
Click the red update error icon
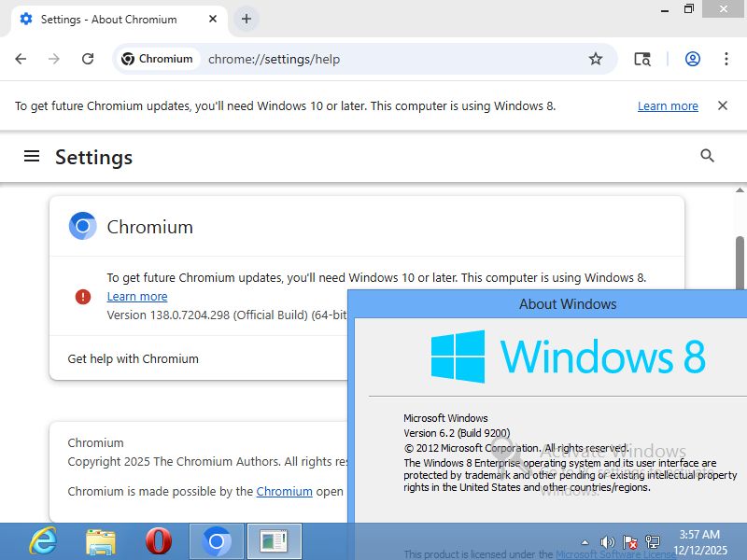click(x=82, y=296)
